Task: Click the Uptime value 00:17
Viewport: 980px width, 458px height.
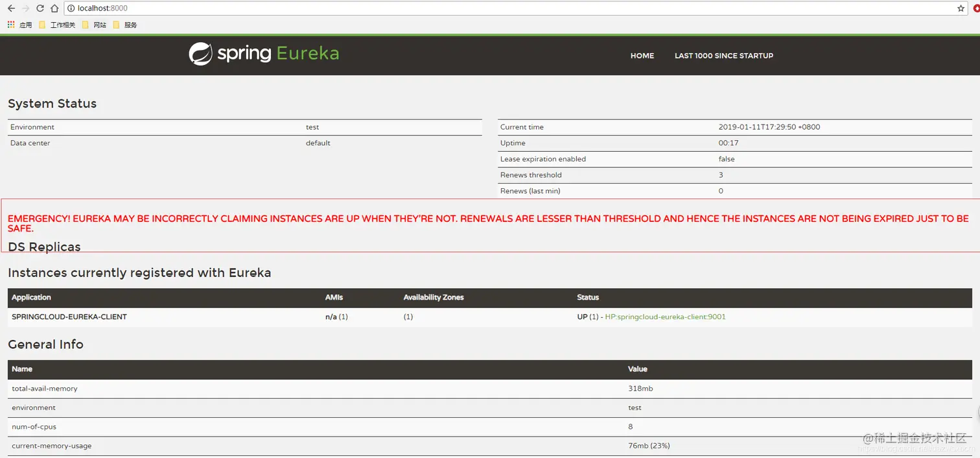Action: pyautogui.click(x=729, y=143)
